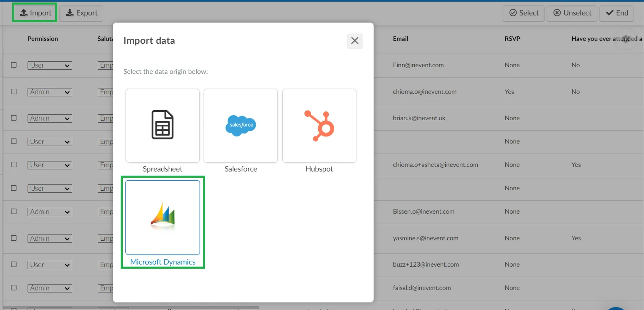644x310 pixels.
Task: Open Permission dropdown in Finn@inevent.com row
Action: pos(50,66)
